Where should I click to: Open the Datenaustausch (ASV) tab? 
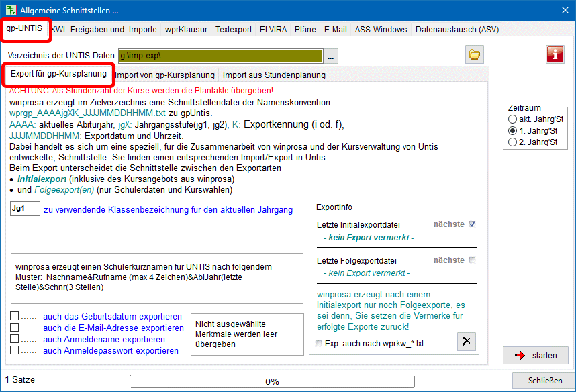click(457, 30)
